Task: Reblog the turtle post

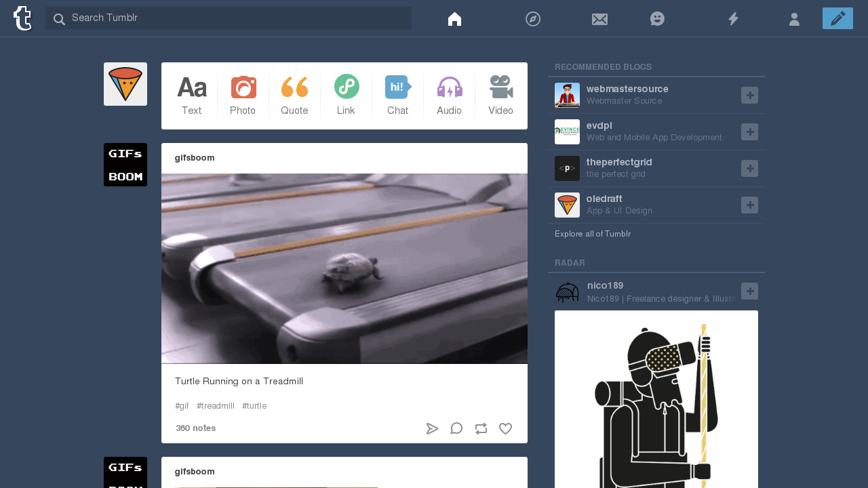Action: tap(481, 428)
